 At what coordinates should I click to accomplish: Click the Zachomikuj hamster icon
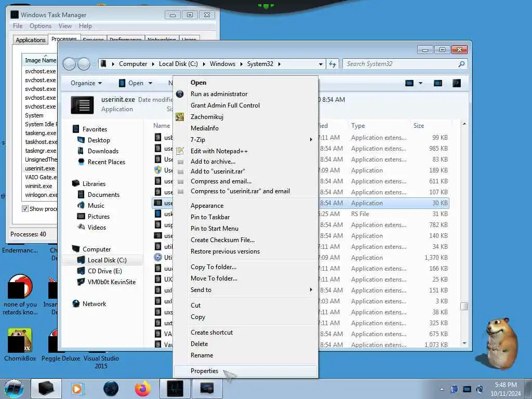pyautogui.click(x=180, y=117)
